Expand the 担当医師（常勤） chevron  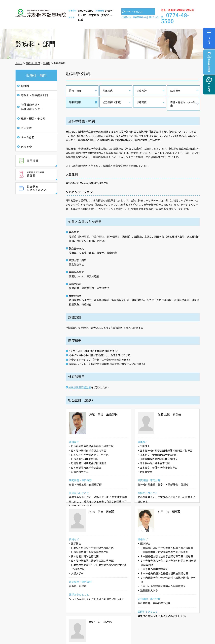pos(130,102)
